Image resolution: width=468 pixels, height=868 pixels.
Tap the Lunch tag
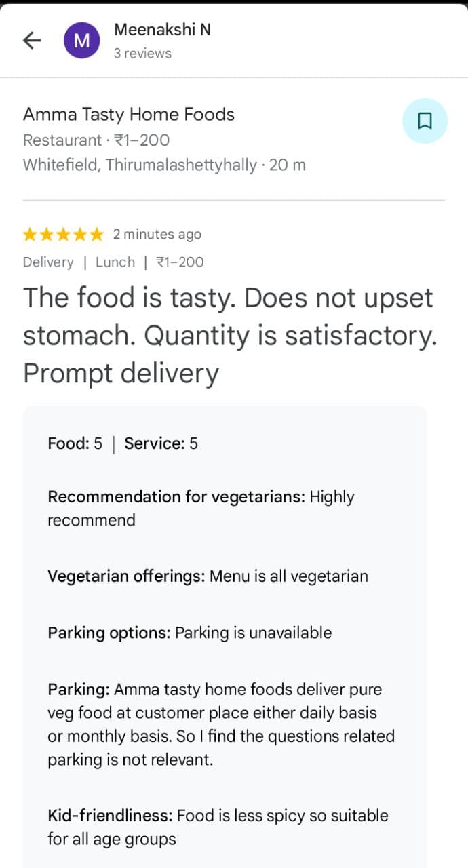(x=115, y=262)
